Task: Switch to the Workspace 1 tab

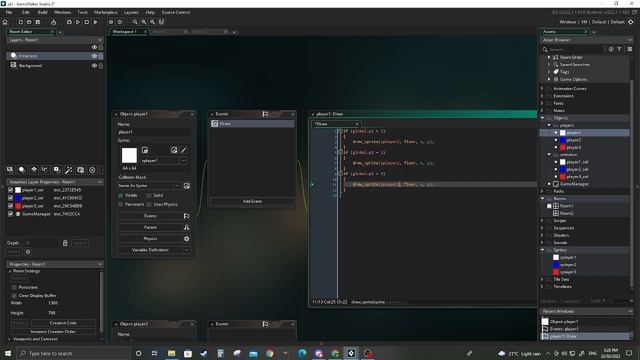Action: point(125,31)
